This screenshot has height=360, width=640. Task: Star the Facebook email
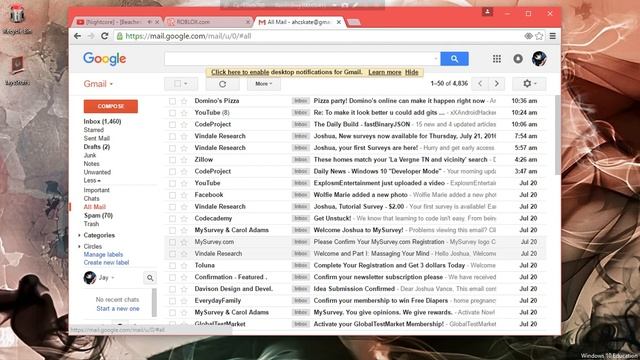(184, 195)
